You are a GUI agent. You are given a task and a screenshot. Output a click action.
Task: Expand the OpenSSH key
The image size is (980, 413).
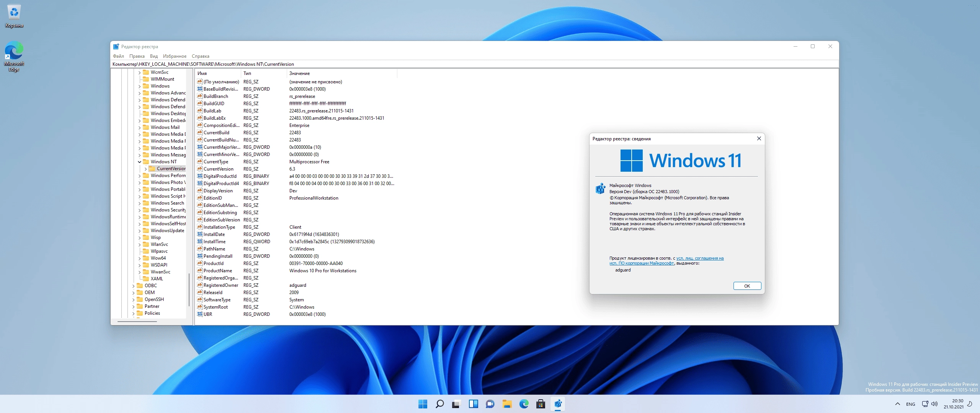(134, 299)
